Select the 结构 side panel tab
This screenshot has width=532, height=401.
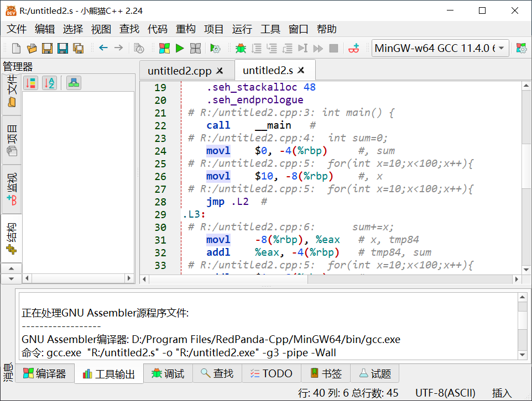point(12,238)
